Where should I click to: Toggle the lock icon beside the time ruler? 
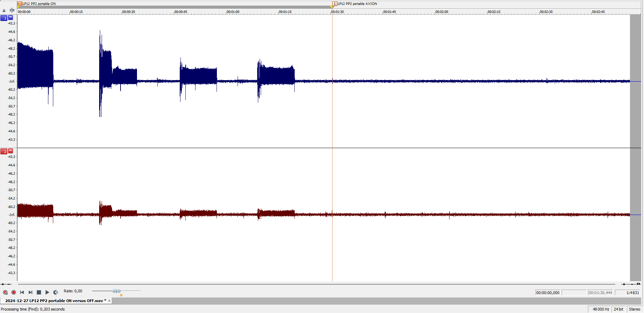click(x=4, y=11)
